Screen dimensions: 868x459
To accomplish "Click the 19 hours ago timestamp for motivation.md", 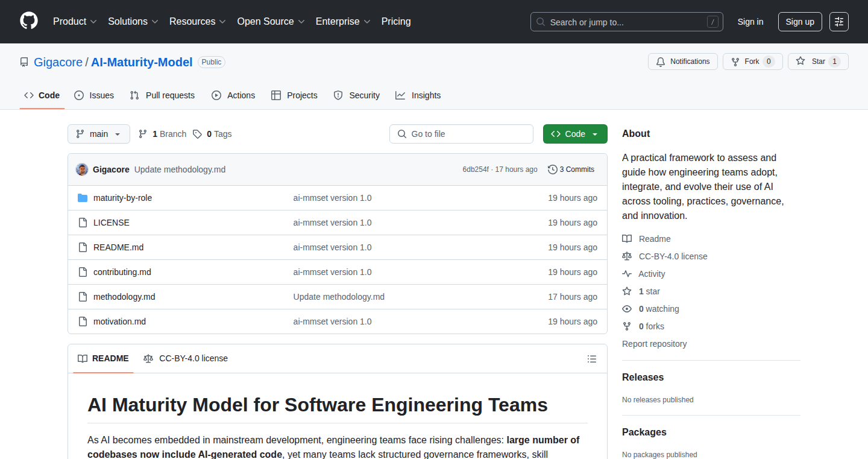I will pyautogui.click(x=573, y=321).
